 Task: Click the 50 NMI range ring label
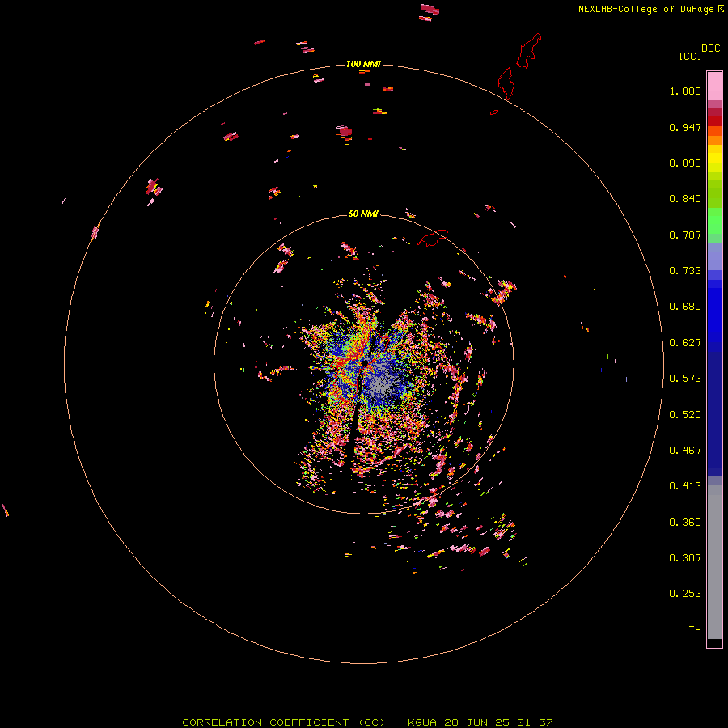363,214
